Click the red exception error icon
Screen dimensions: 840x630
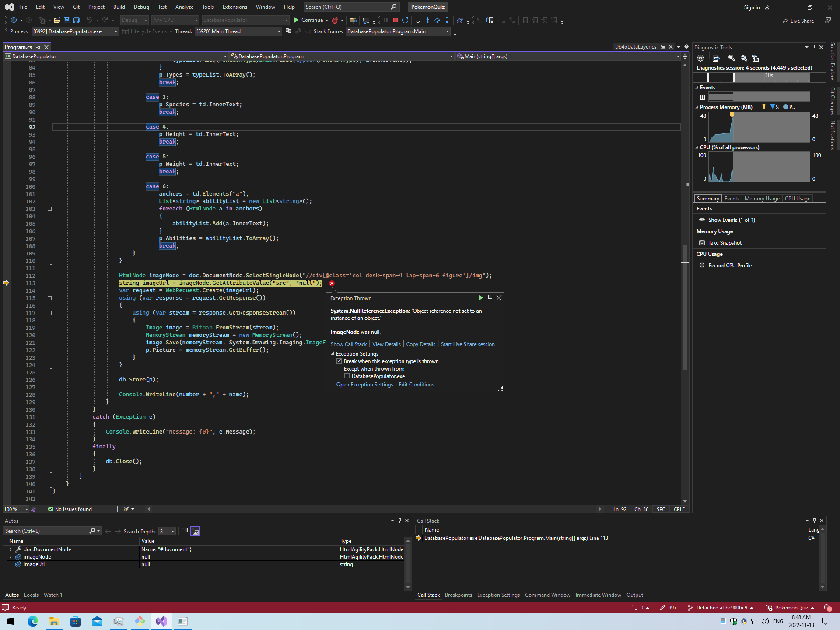(332, 283)
